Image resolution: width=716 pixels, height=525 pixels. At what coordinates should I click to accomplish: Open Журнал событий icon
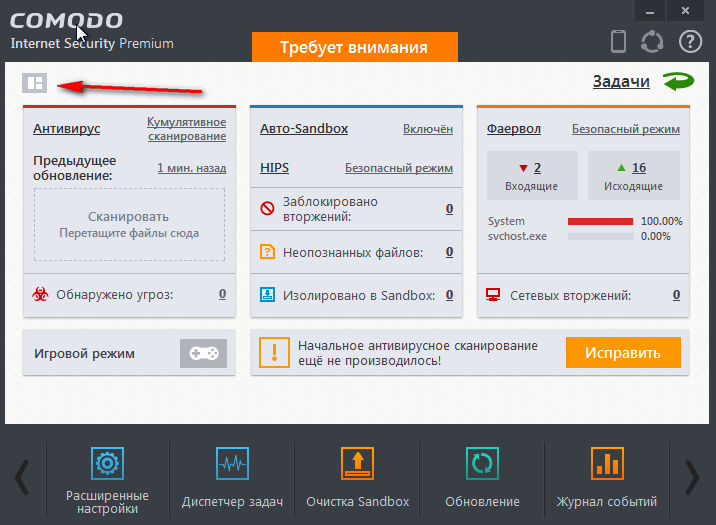coord(607,464)
